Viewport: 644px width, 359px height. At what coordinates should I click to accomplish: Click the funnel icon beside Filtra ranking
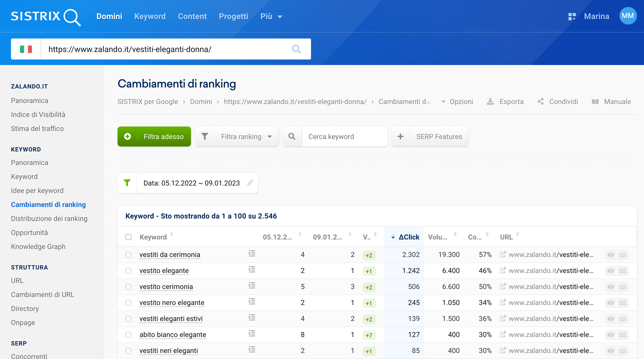205,136
